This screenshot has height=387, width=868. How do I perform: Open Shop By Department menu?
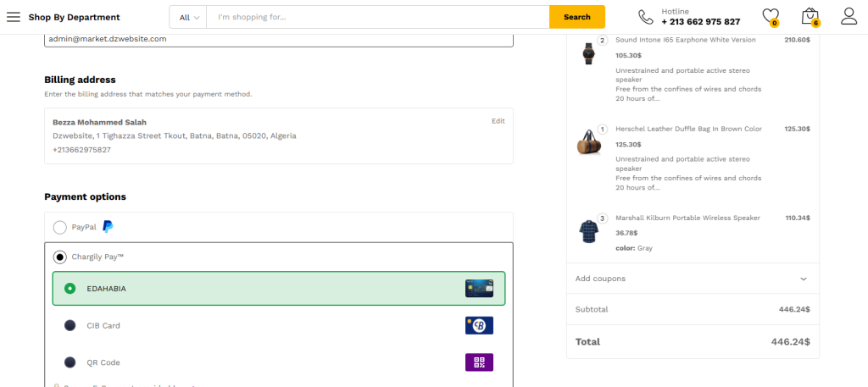click(74, 17)
